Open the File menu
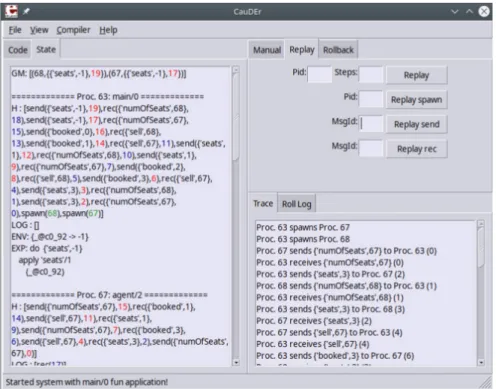The image size is (496, 389). click(x=15, y=30)
